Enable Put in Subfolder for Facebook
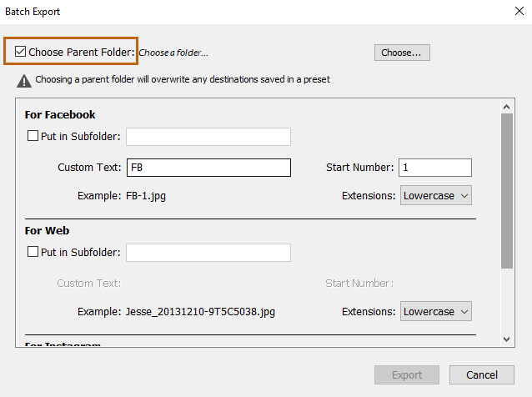The image size is (532, 397). [x=33, y=137]
